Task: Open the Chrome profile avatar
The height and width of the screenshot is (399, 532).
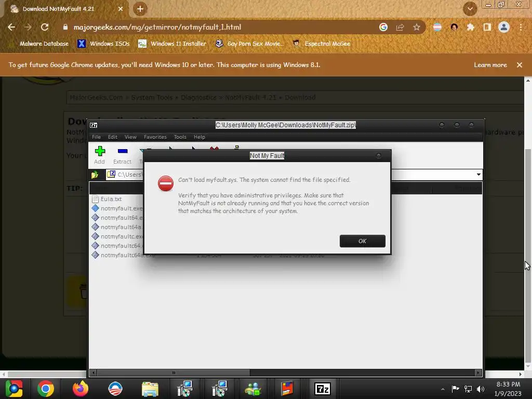Action: 504,27
